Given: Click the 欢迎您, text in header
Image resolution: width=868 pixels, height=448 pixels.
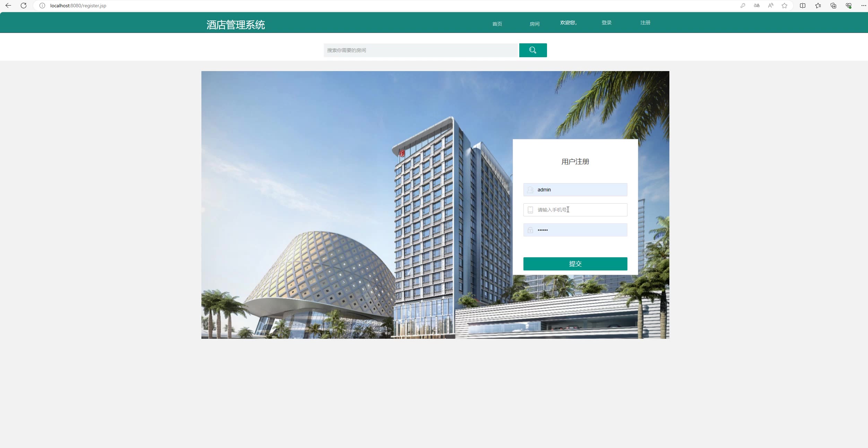Looking at the screenshot, I should click(568, 23).
